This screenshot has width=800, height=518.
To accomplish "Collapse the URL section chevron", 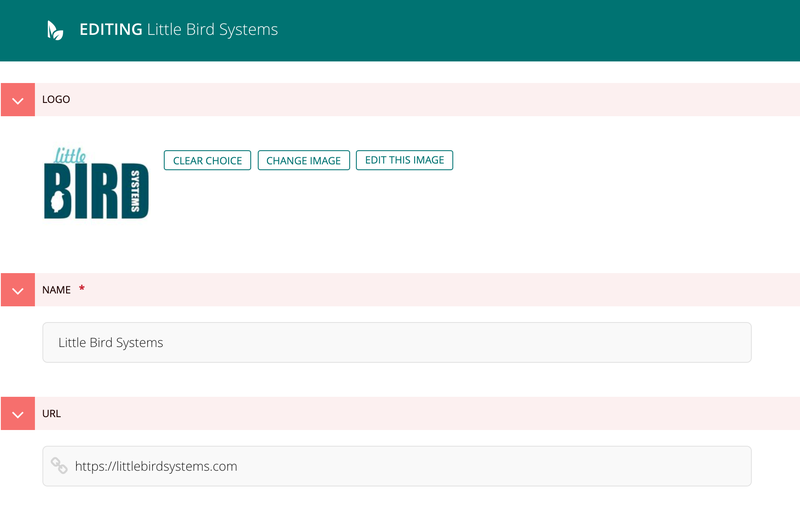I will (x=18, y=413).
